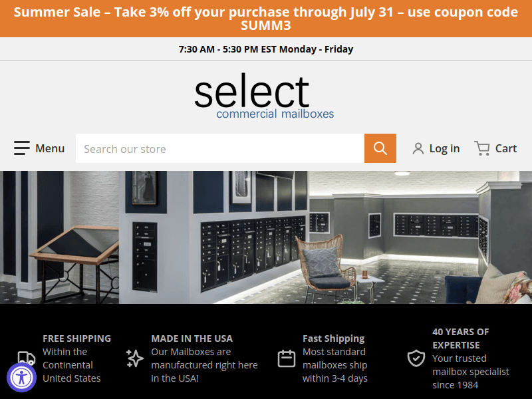Go to the Cart link

click(x=506, y=148)
